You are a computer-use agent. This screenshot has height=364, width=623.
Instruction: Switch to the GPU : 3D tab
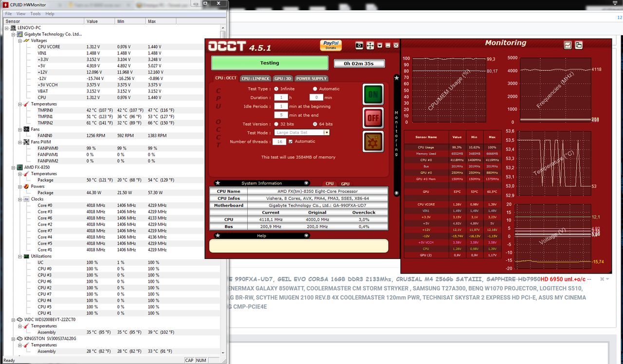click(x=283, y=78)
